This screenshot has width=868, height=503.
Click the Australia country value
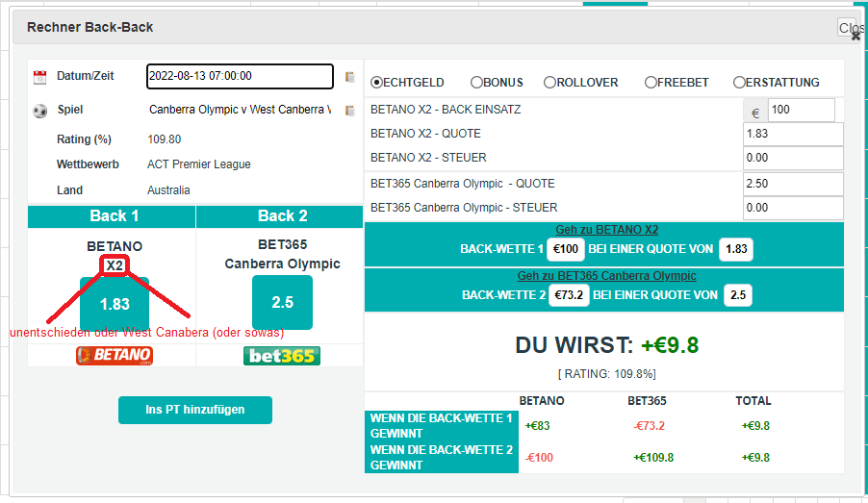click(168, 190)
